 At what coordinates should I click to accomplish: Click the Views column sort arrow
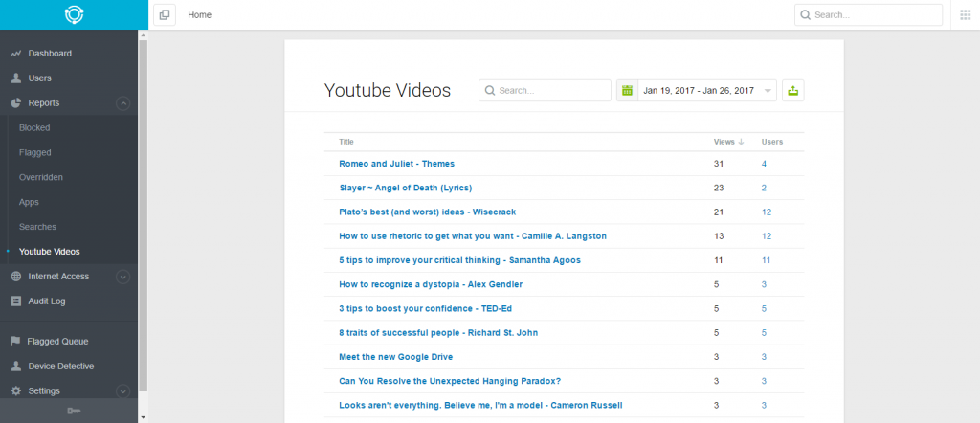click(742, 142)
